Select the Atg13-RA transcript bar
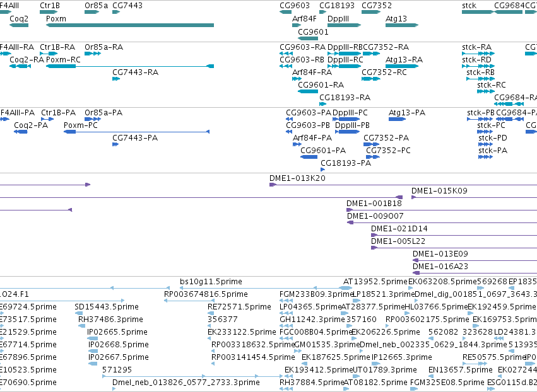 click(402, 66)
